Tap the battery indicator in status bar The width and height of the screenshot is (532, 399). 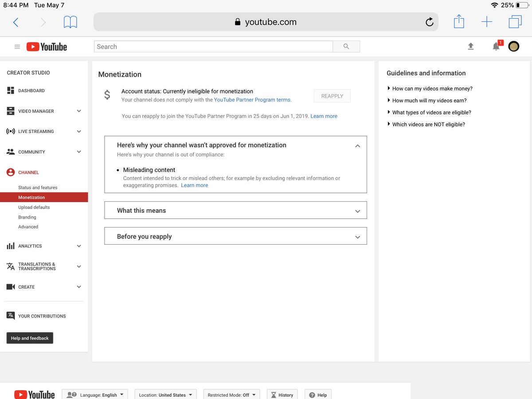[522, 5]
